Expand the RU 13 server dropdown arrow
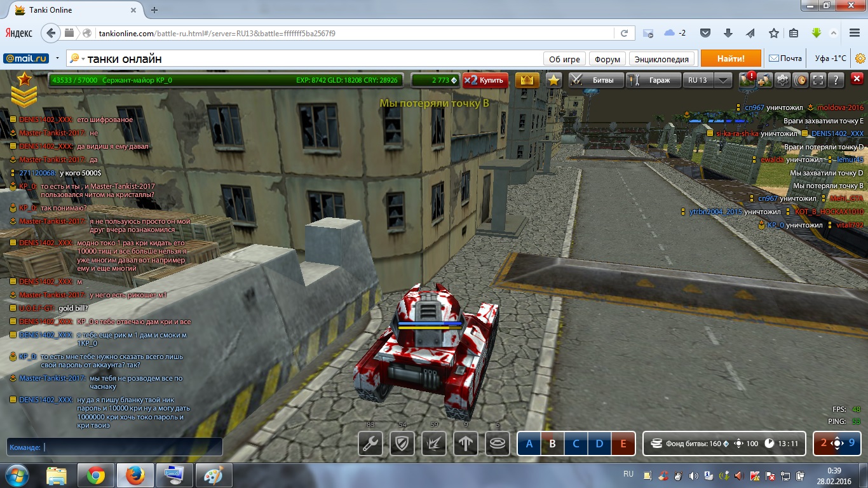Viewport: 868px width, 488px height. [x=724, y=80]
